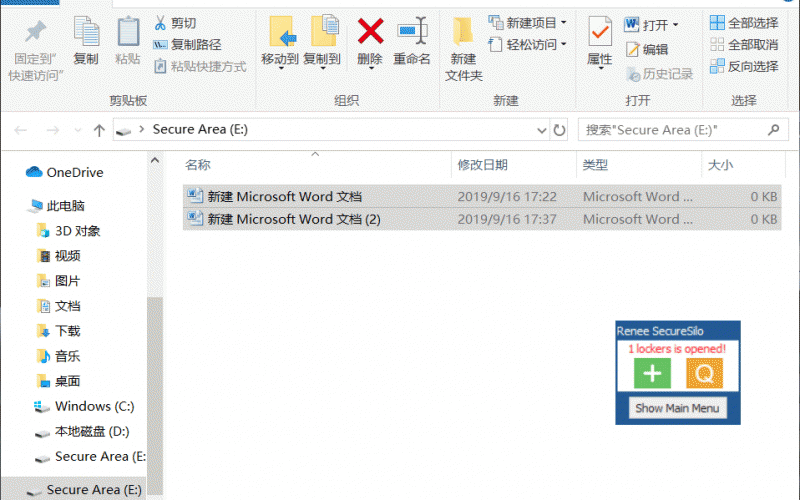Click 全部选择 select all

pos(744,23)
